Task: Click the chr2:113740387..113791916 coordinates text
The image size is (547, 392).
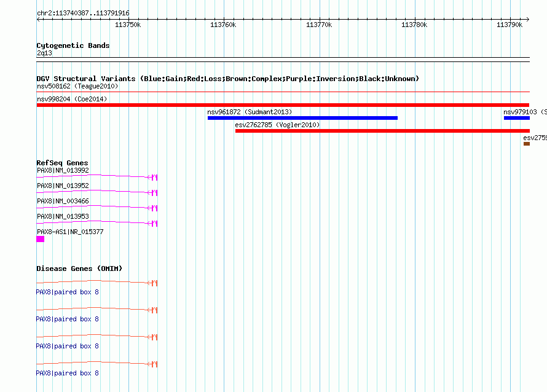Action: pos(83,13)
